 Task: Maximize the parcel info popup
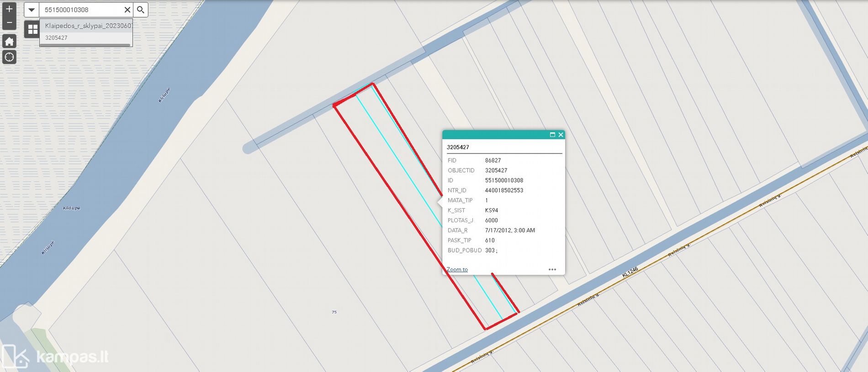coord(552,135)
